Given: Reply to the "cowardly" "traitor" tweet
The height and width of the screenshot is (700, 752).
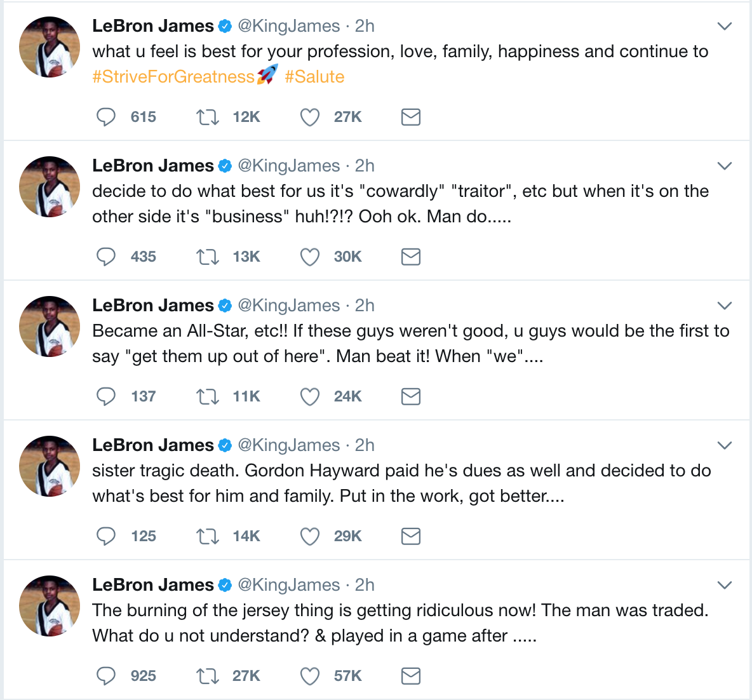Looking at the screenshot, I should [106, 257].
